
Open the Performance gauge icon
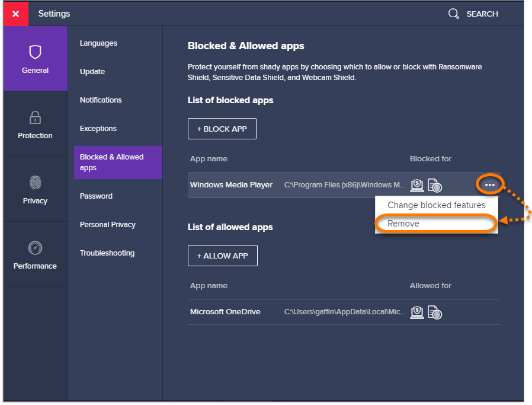point(36,248)
